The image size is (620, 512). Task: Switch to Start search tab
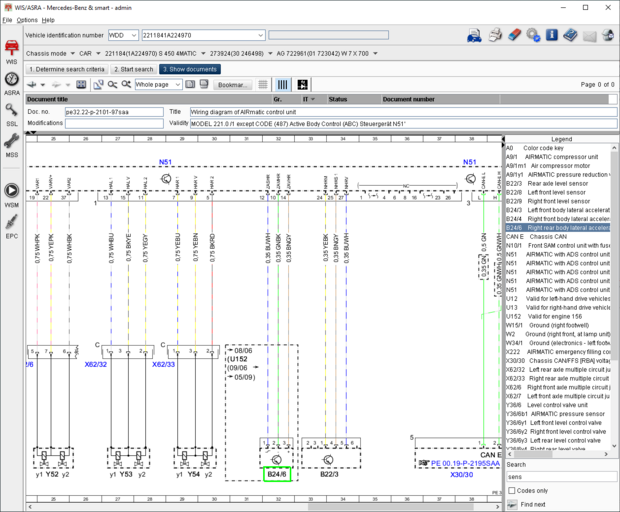pos(134,69)
